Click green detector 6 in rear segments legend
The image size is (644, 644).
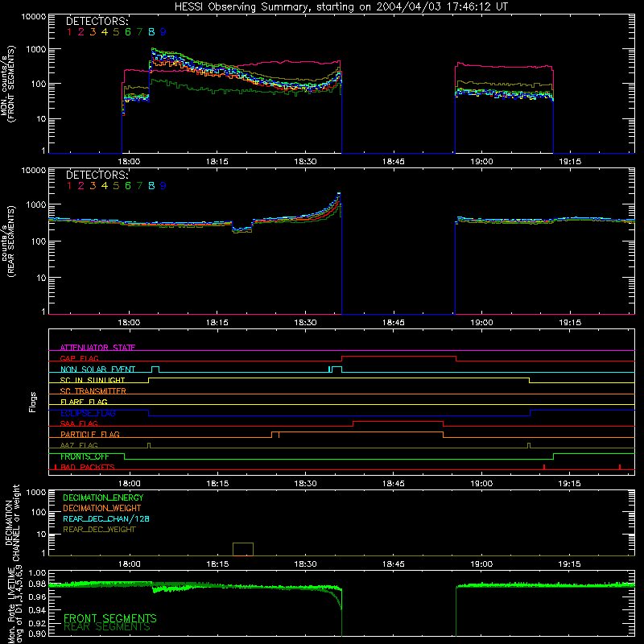[128, 186]
